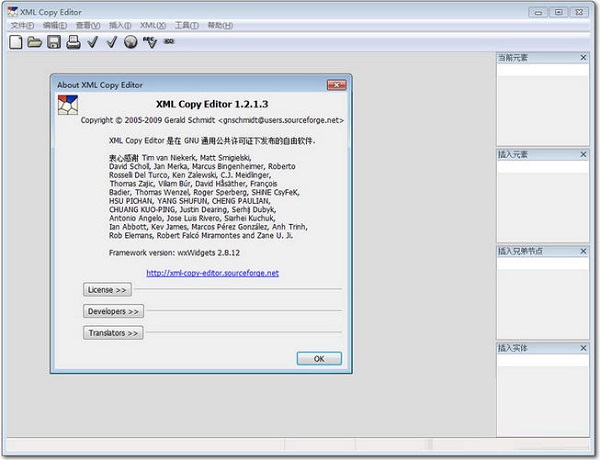Open the 帮助(H) menu
Image resolution: width=600 pixels, height=460 pixels.
point(220,26)
